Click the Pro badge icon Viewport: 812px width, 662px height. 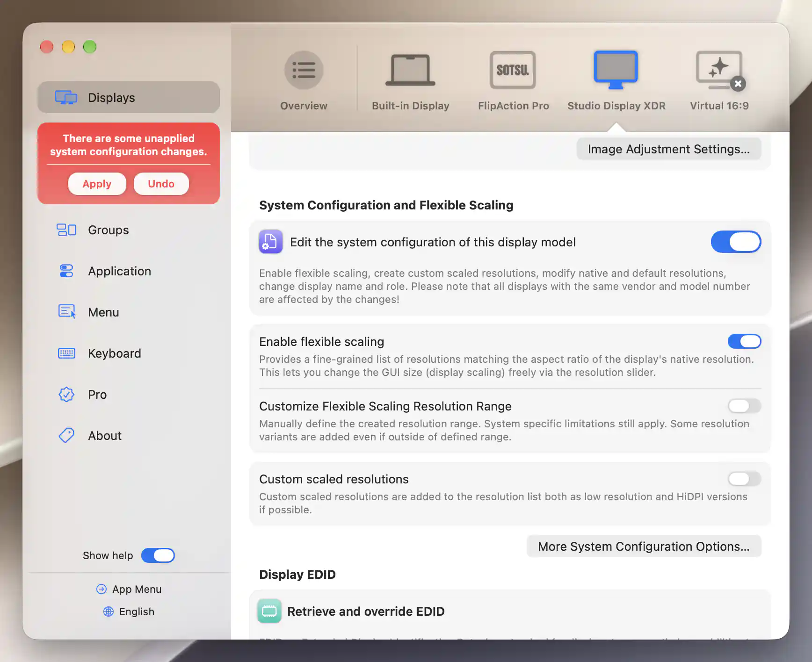[x=66, y=395]
